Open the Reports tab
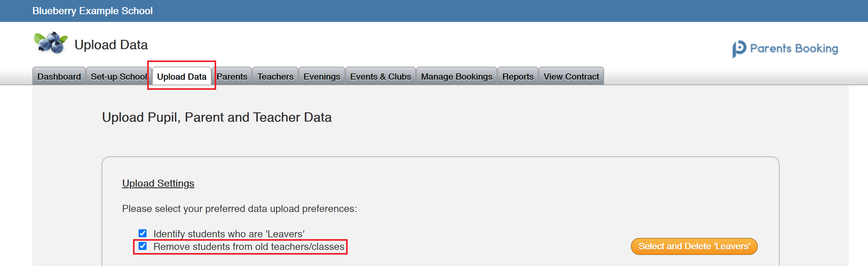This screenshot has width=868, height=266. coord(518,76)
